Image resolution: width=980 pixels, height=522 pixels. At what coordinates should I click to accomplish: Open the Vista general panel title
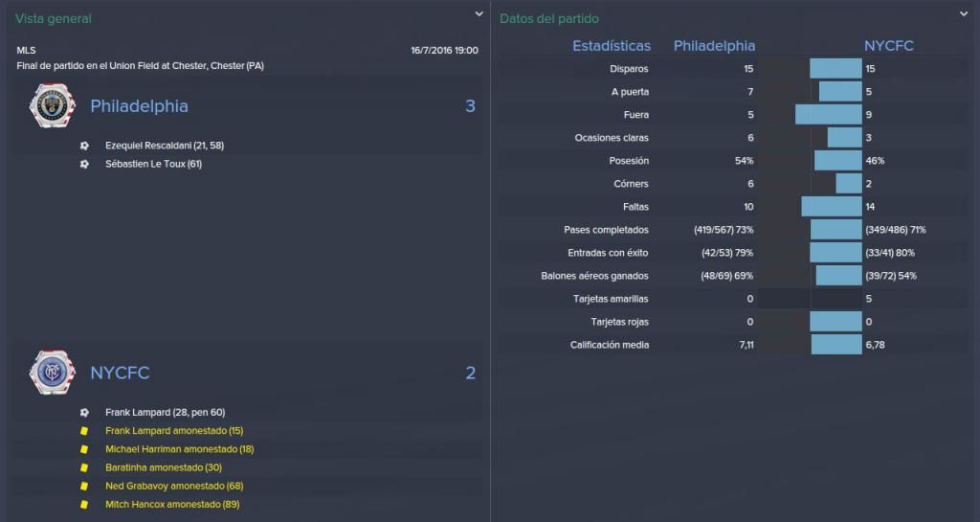54,19
